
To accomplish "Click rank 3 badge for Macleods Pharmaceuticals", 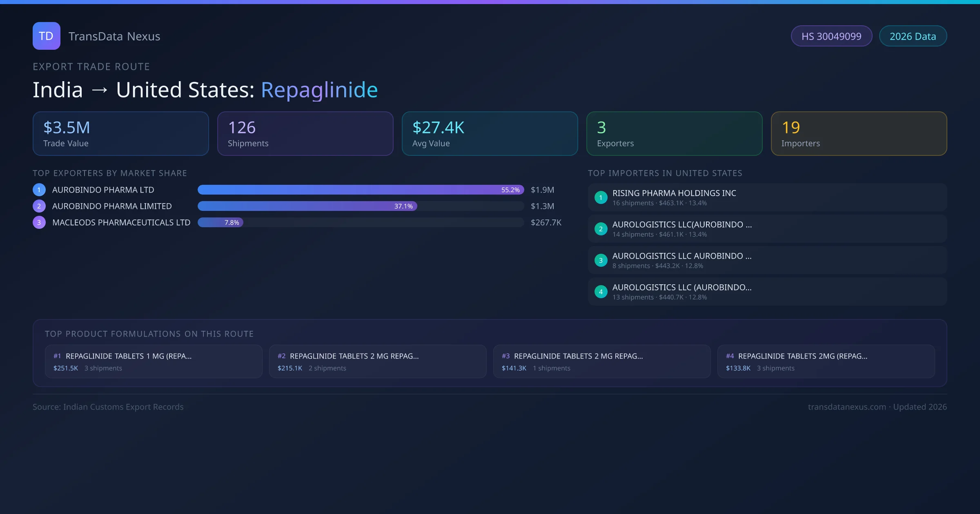I will 39,222.
